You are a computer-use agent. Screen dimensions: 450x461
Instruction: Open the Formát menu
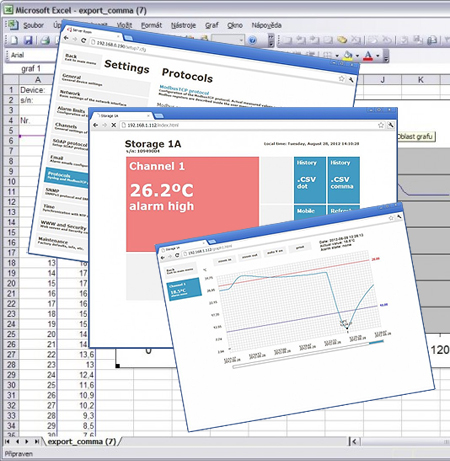(151, 25)
